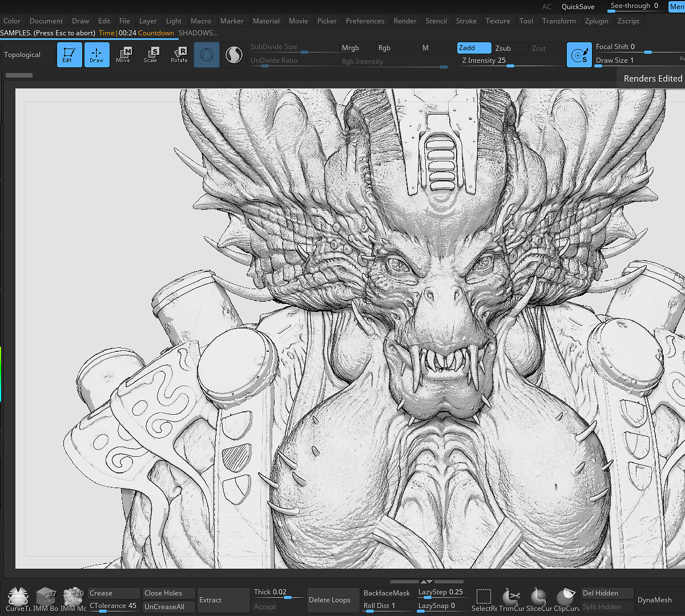This screenshot has height=616, width=685.
Task: Select the Scale tool
Action: coord(151,55)
